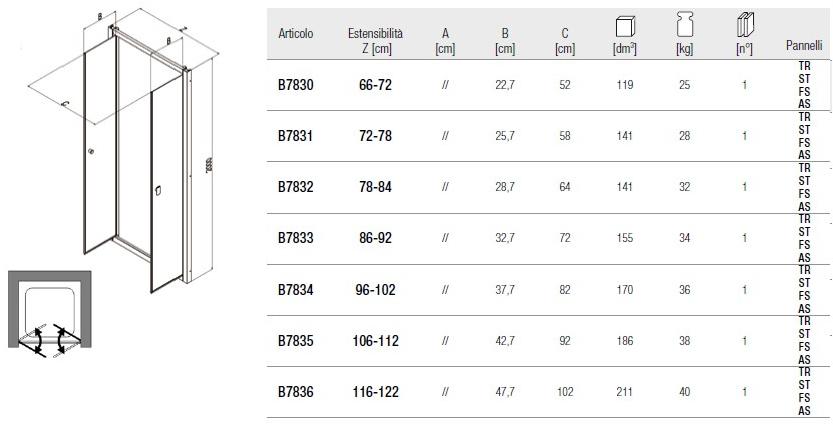Click the Pannelli column header
This screenshot has width=833, height=426.
click(x=804, y=47)
